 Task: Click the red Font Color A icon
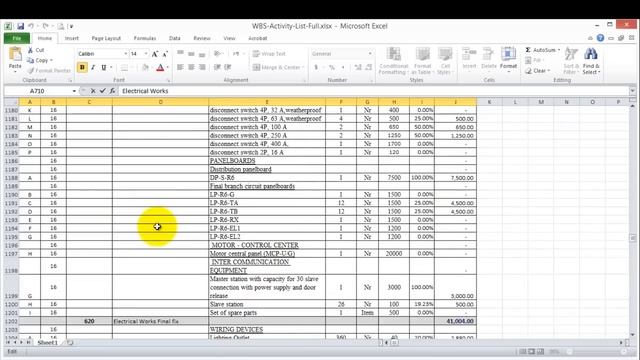(160, 68)
